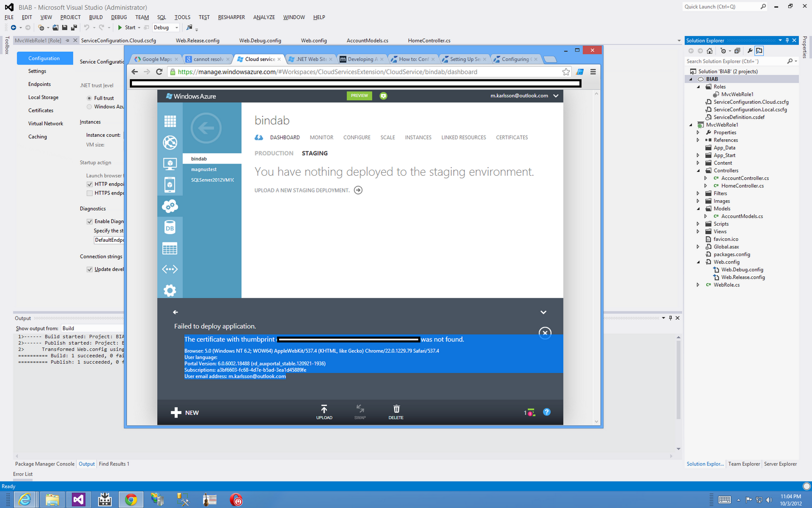The height and width of the screenshot is (508, 812).
Task: Collapse the Web.config node in Solution Explorer
Action: click(698, 262)
